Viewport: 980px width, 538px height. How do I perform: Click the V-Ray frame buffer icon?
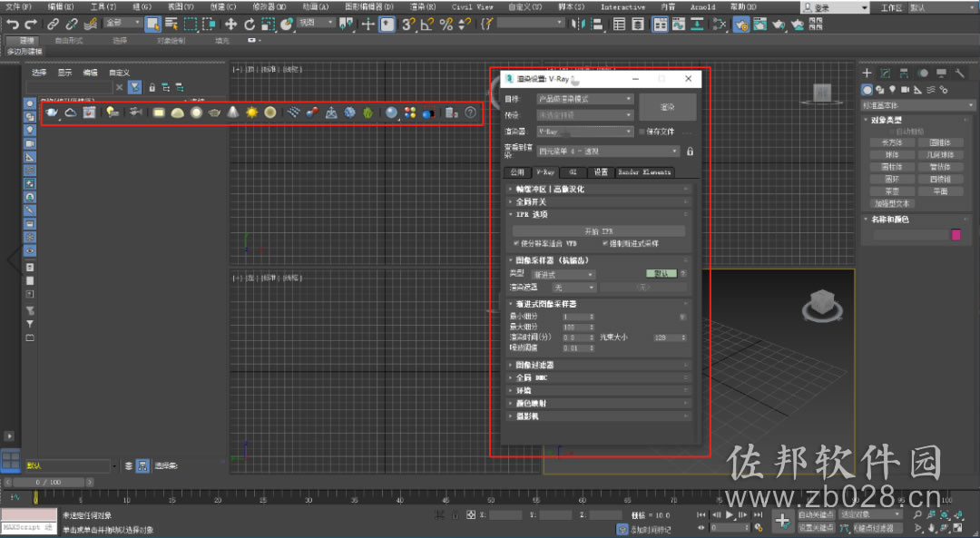(89, 112)
